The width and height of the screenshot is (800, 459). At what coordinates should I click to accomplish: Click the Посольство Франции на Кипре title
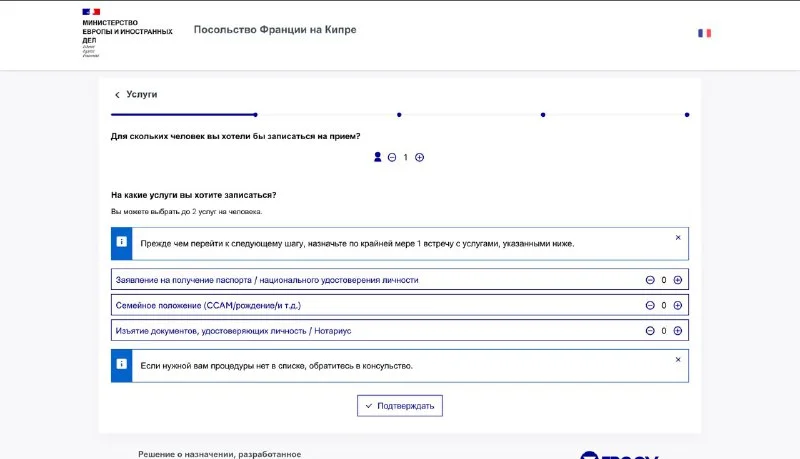point(274,30)
